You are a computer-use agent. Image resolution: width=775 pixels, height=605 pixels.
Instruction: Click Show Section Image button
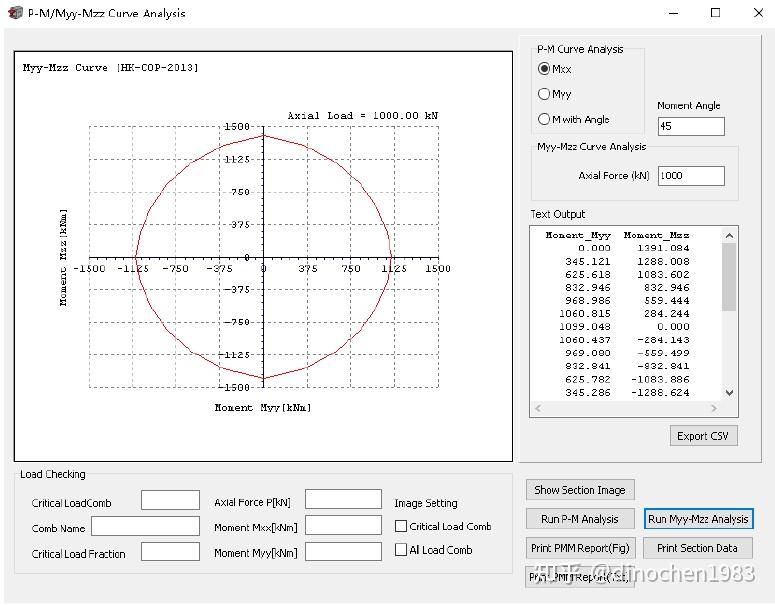[x=580, y=490]
